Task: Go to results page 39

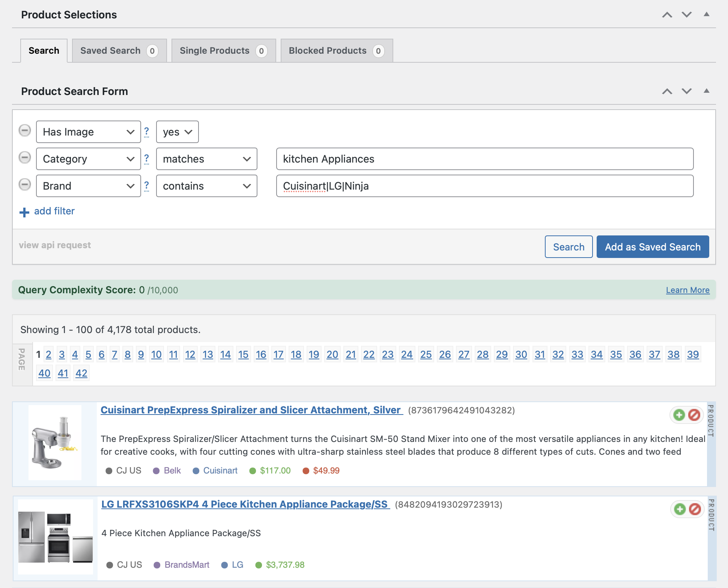Action: coord(693,354)
